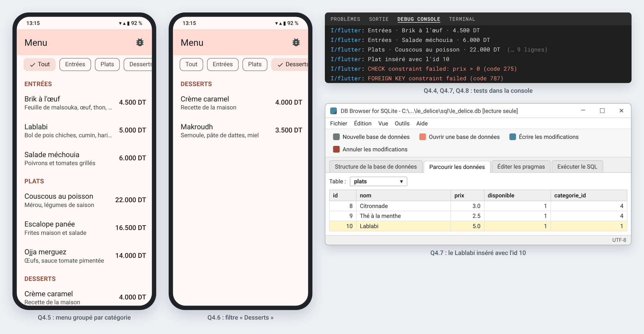Click the Ouvrir une base de données icon
Viewport: 644px width, 334px height.
(423, 137)
